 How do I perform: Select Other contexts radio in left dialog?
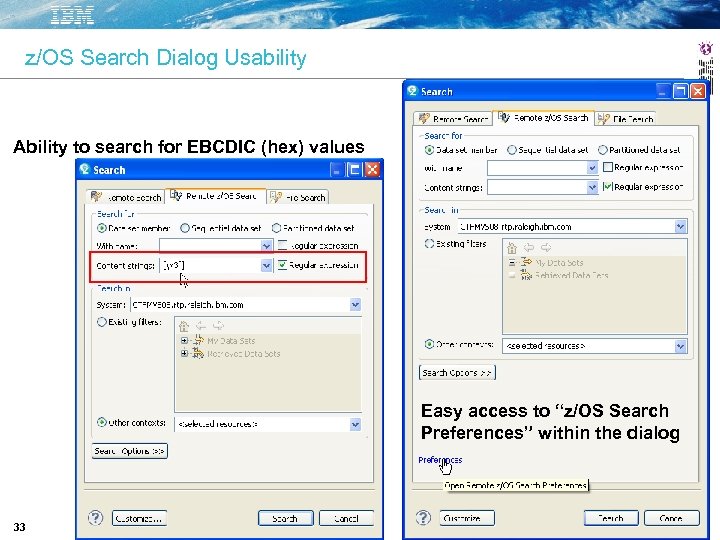(101, 422)
